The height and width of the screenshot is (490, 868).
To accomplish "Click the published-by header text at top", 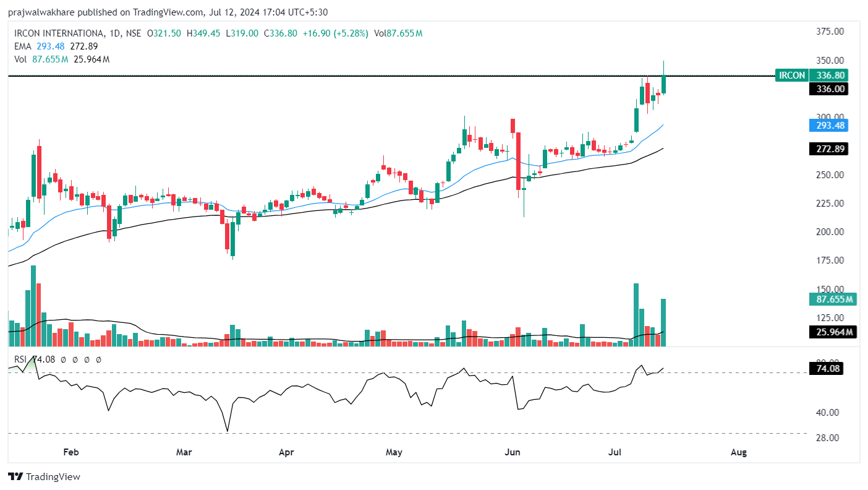I will pyautogui.click(x=168, y=12).
